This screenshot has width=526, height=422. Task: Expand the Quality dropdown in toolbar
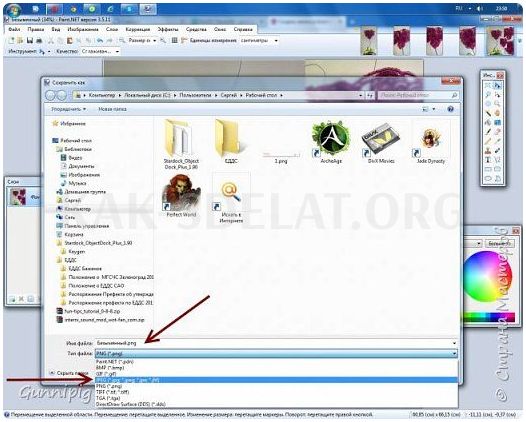[x=100, y=51]
